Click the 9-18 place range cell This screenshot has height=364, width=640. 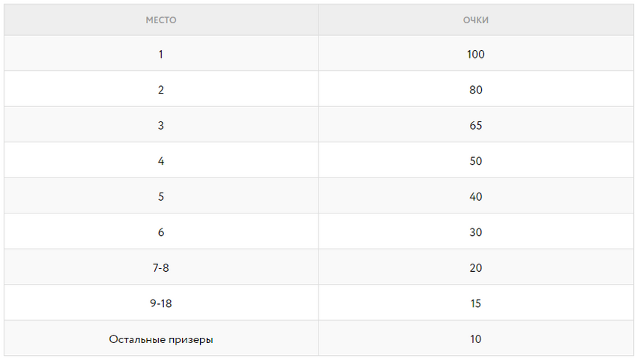[x=161, y=303]
